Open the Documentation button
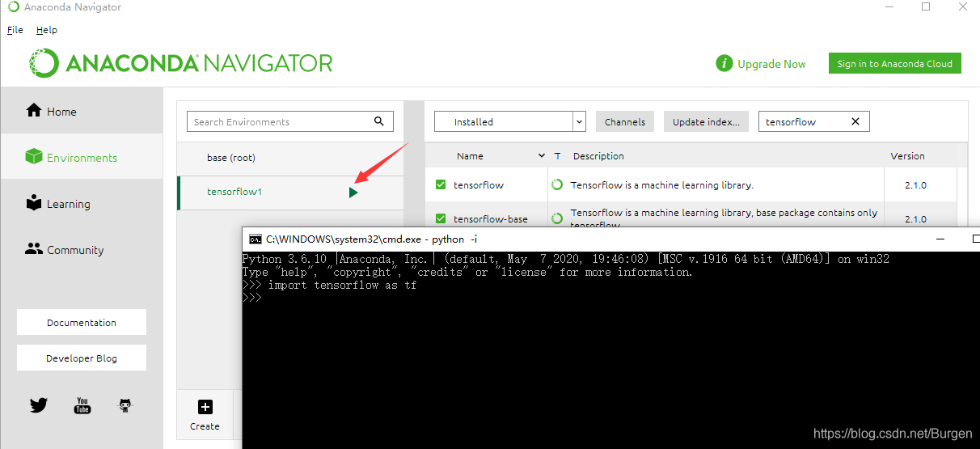This screenshot has height=449, width=980. [x=82, y=322]
